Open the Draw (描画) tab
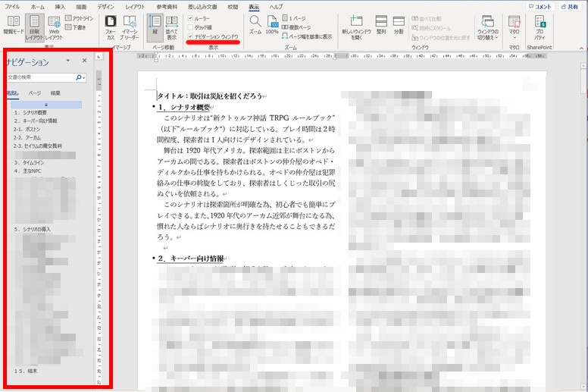The image size is (588, 392). [81, 7]
